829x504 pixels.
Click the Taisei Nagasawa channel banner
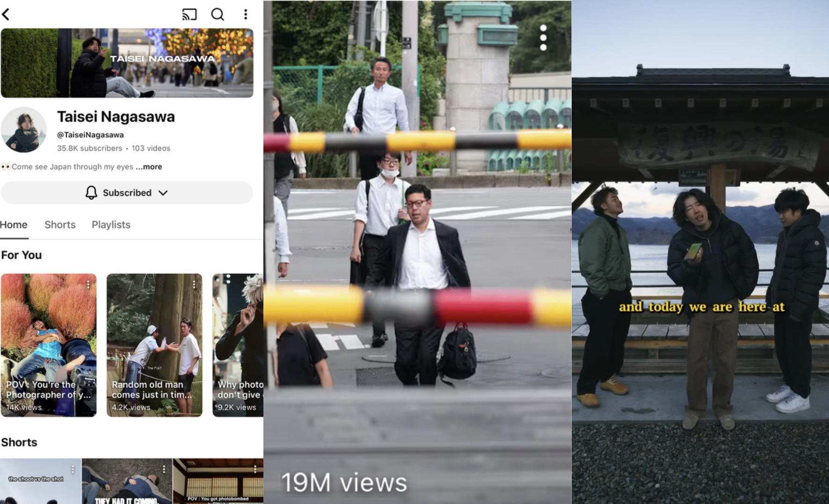pos(127,63)
